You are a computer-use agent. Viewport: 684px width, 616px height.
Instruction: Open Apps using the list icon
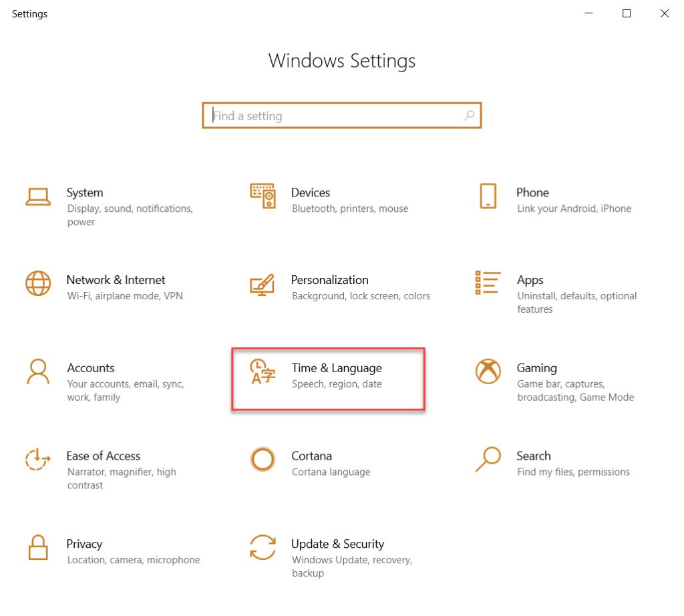tap(488, 283)
